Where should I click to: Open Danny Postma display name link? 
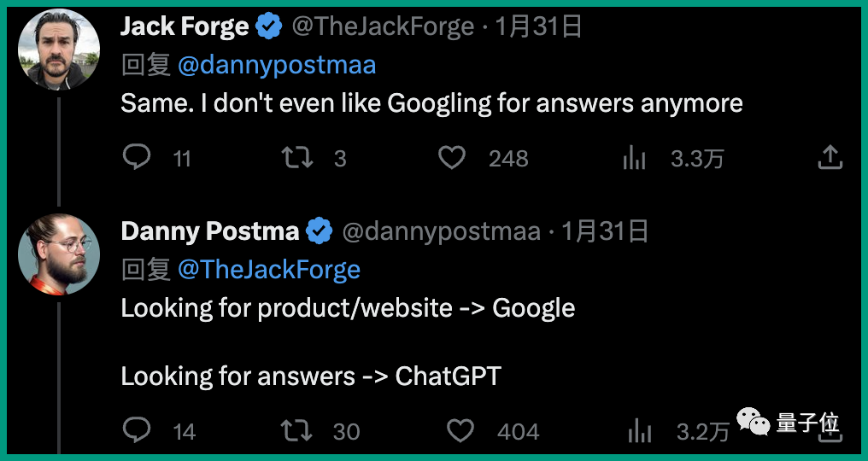(x=209, y=231)
